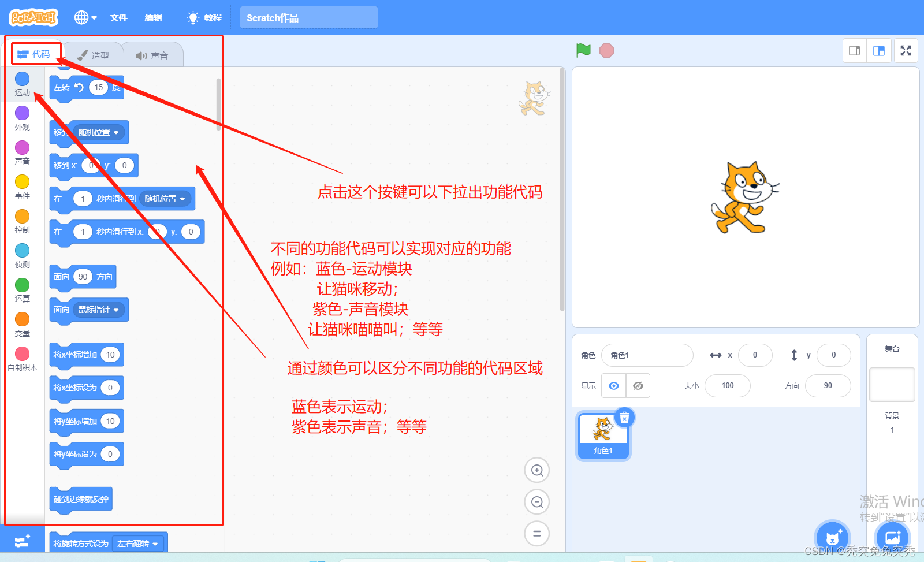The image size is (924, 562).
Task: Select the magenta 声音 category
Action: [x=23, y=152]
